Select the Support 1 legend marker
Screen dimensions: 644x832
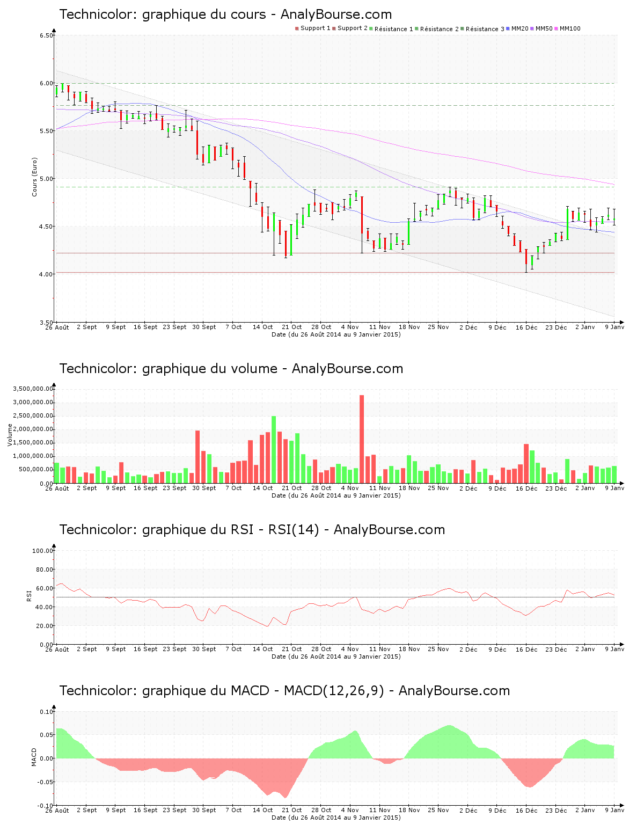tap(297, 27)
